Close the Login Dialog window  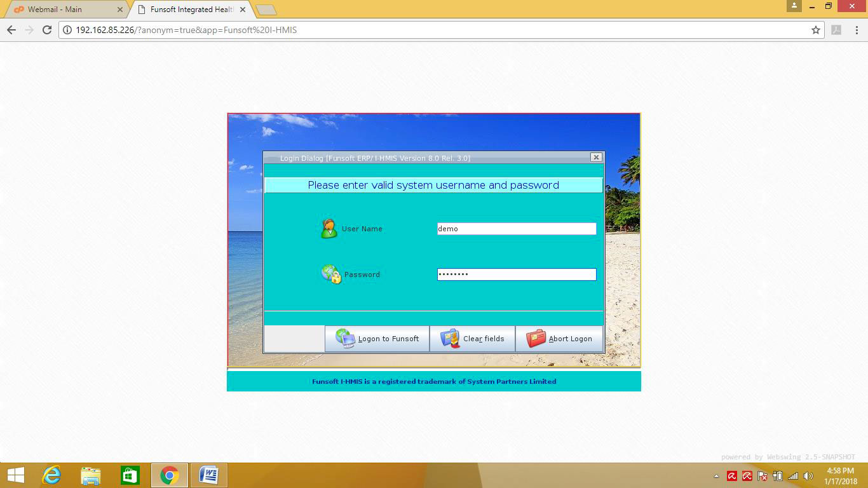(595, 158)
